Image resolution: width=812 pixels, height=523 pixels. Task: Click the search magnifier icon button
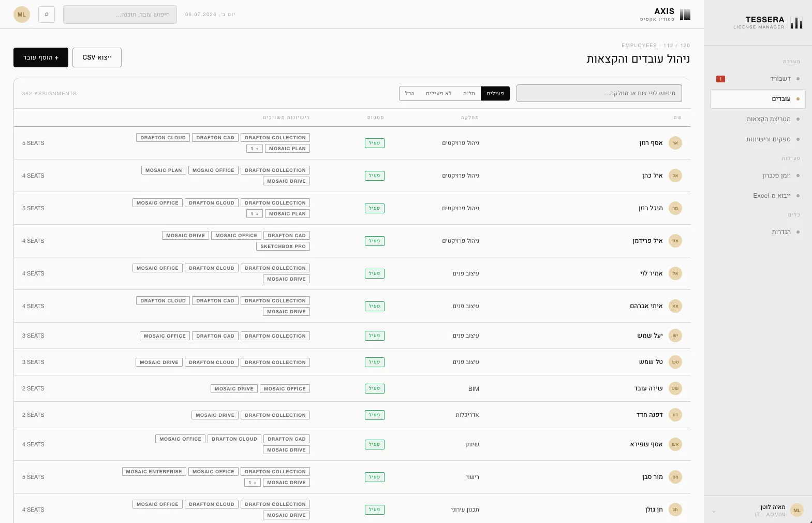tap(47, 14)
